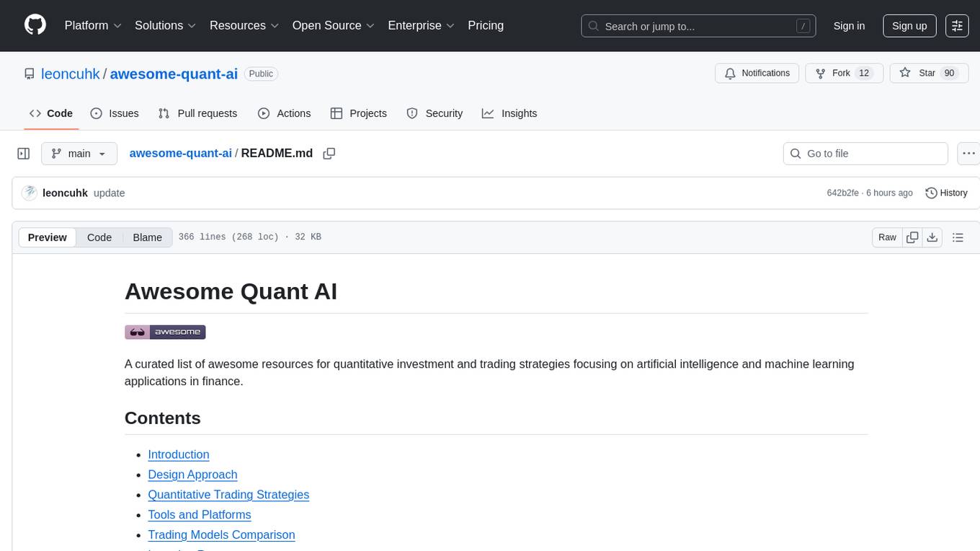Click the leoncuhk commit author name
Image resolution: width=980 pixels, height=551 pixels.
click(x=66, y=193)
